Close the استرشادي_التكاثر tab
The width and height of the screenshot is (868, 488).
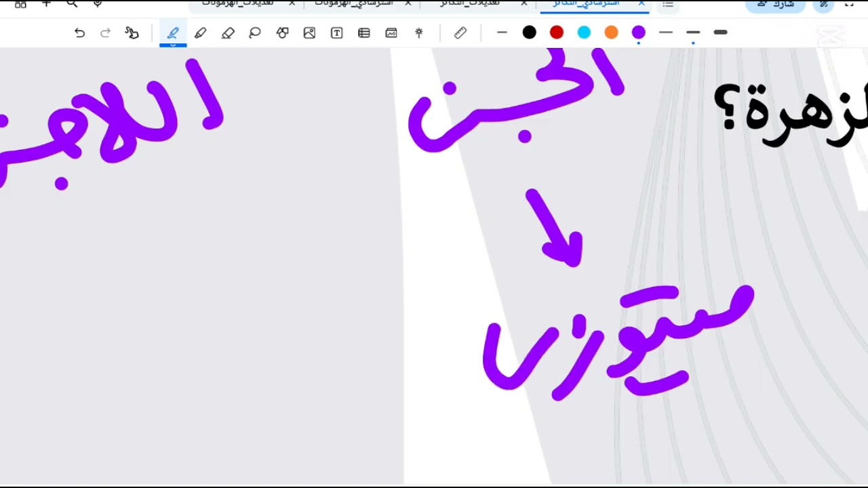point(641,4)
